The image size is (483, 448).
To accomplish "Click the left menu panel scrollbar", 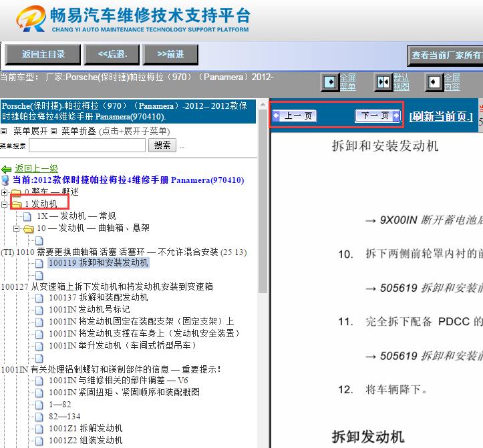I will pyautogui.click(x=263, y=202).
